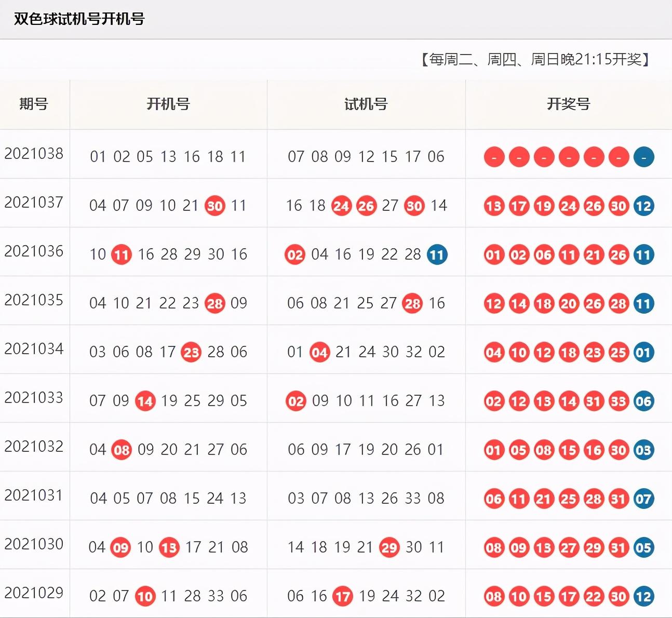This screenshot has width=672, height=618.
Task: Click red ball 13 in 2021037 开奖号
Action: [x=494, y=206]
